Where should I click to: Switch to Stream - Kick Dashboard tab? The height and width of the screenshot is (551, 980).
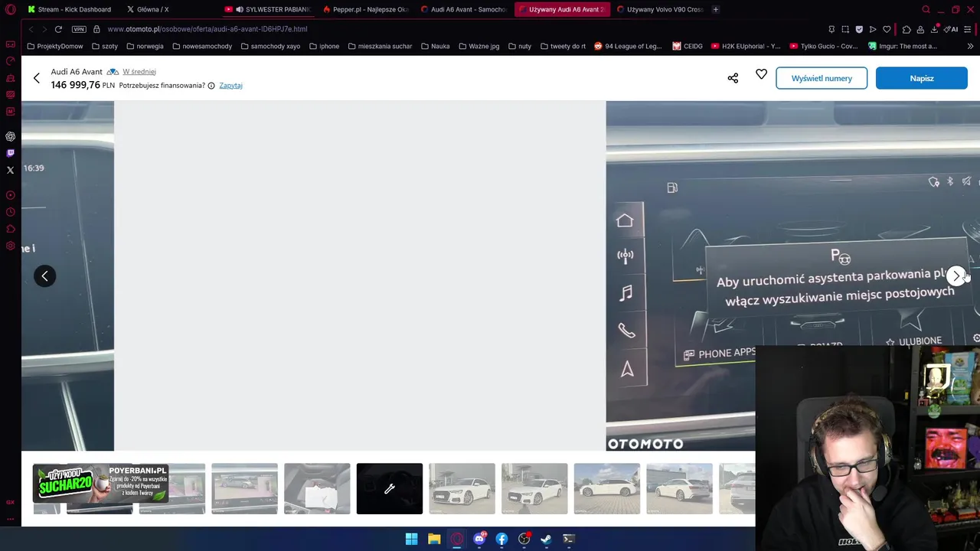(x=70, y=9)
